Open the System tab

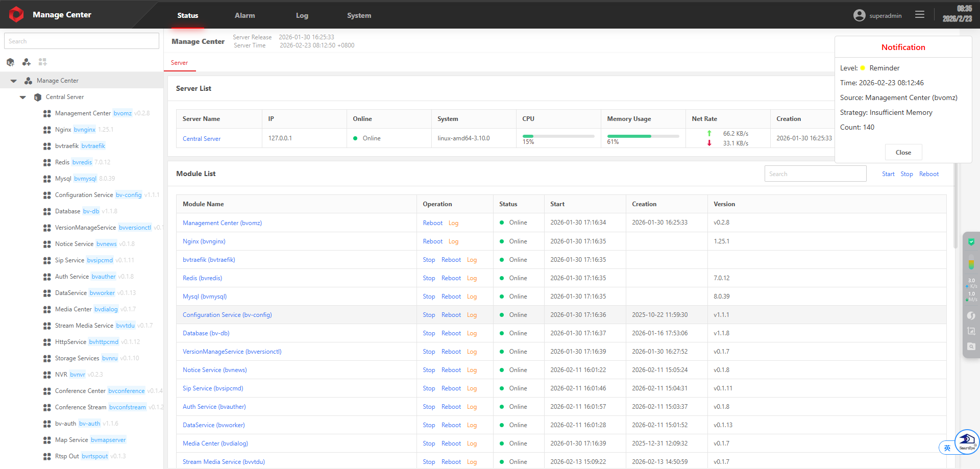coord(359,15)
